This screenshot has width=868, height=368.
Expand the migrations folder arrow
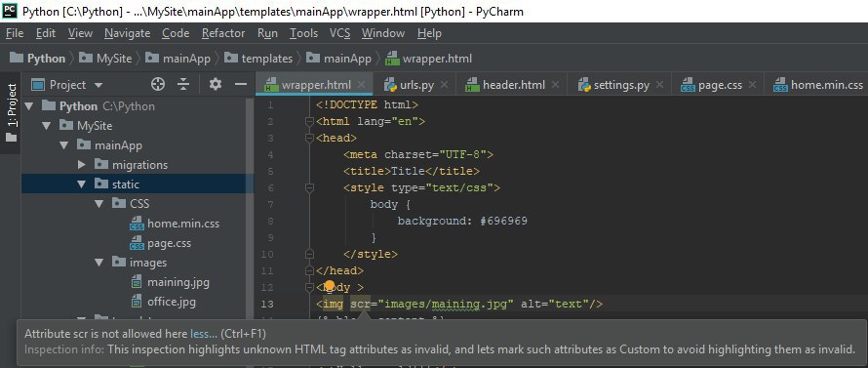(x=82, y=165)
